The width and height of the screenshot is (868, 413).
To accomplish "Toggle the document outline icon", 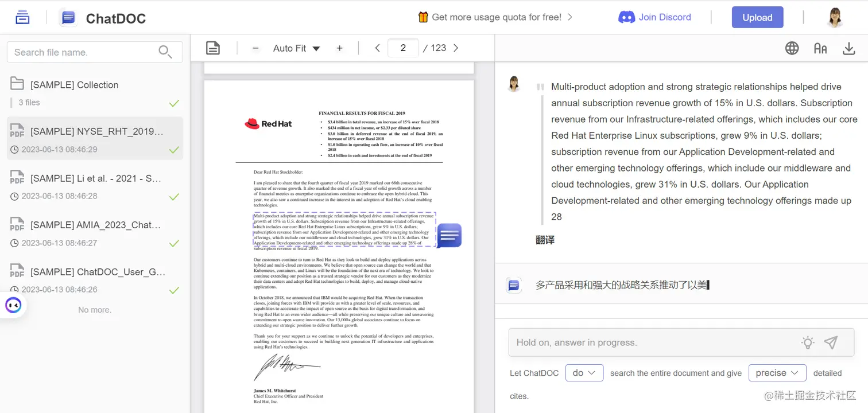I will (x=213, y=48).
